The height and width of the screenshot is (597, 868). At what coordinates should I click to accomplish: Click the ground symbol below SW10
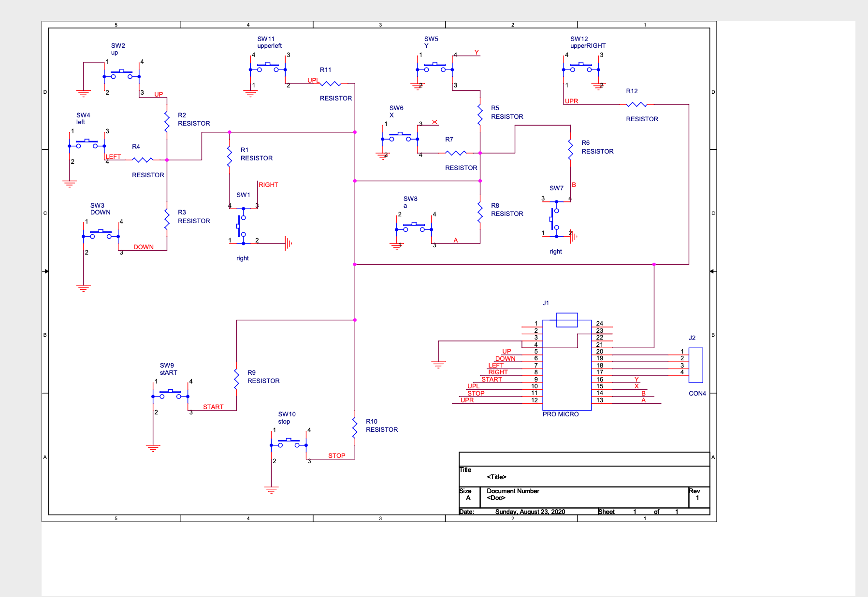pos(272,490)
